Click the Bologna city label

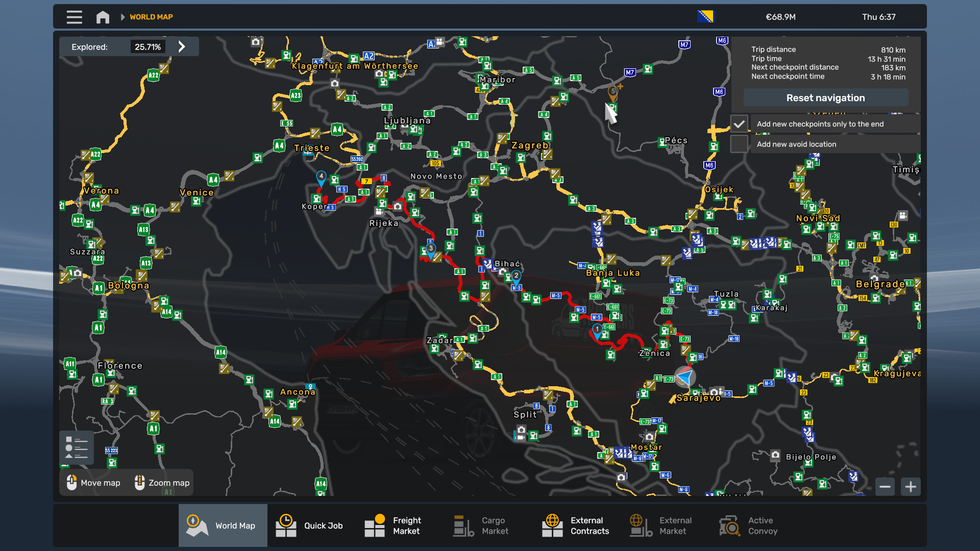coord(129,286)
